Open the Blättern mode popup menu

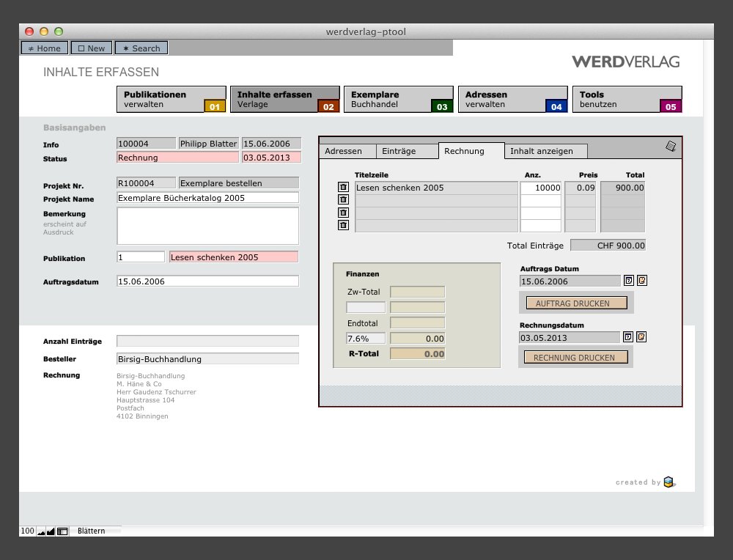click(92, 531)
